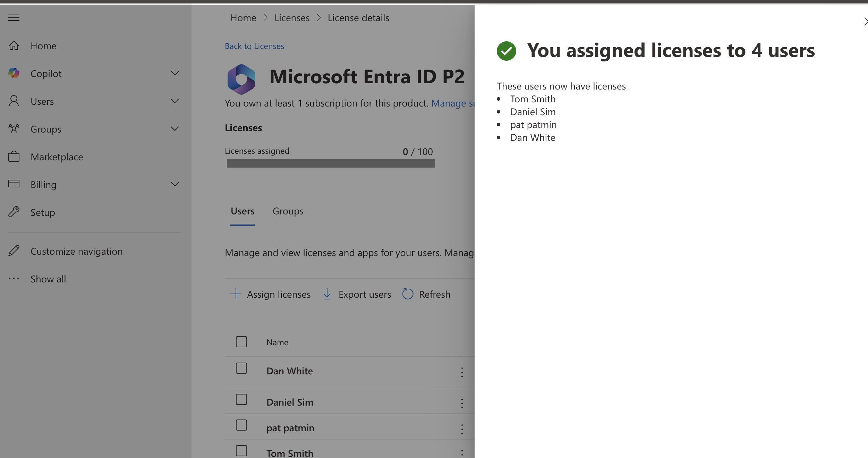Click the Billing card icon

(x=14, y=184)
